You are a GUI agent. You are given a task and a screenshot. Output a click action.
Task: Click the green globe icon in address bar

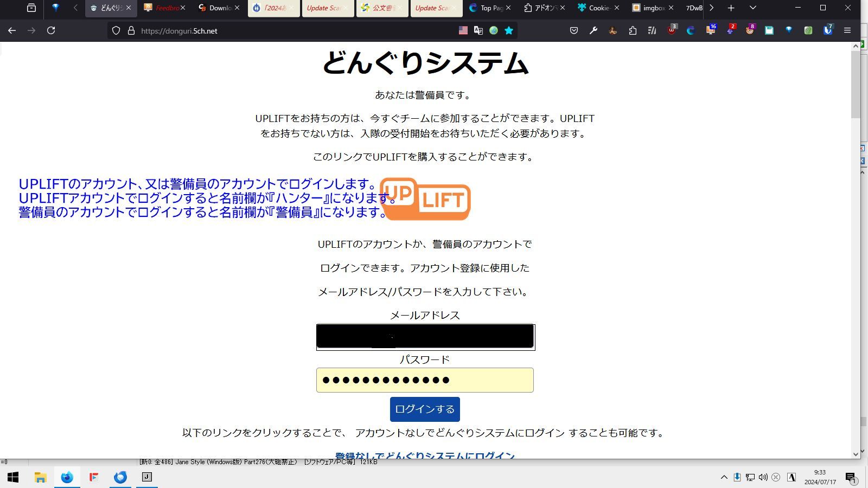click(494, 31)
